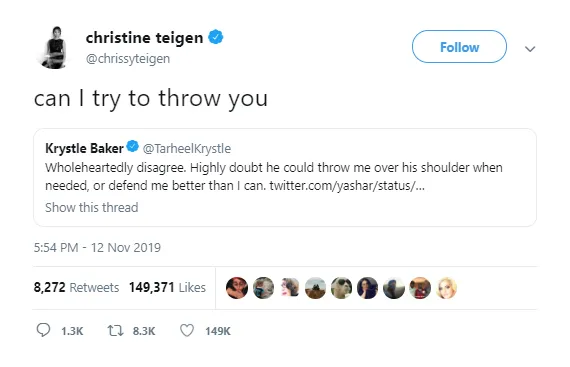Follow @chrissyteigen with the Follow button
The width and height of the screenshot is (570, 367).
tap(459, 47)
